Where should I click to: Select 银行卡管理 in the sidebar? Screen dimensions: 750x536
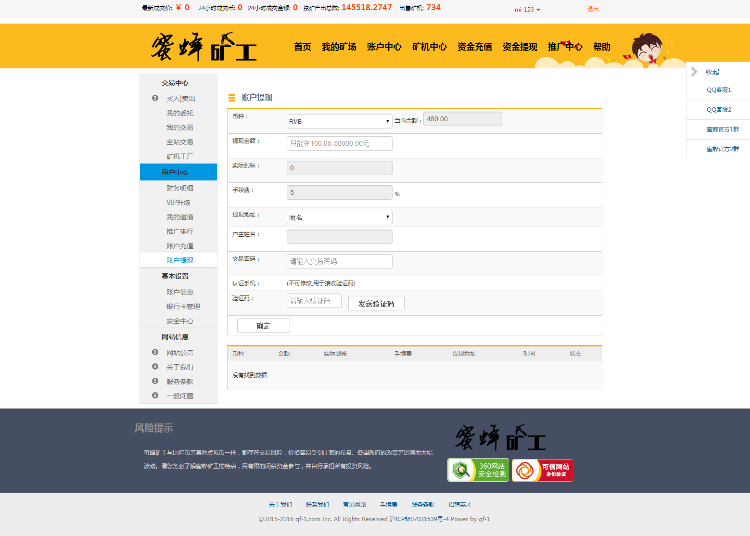(183, 306)
